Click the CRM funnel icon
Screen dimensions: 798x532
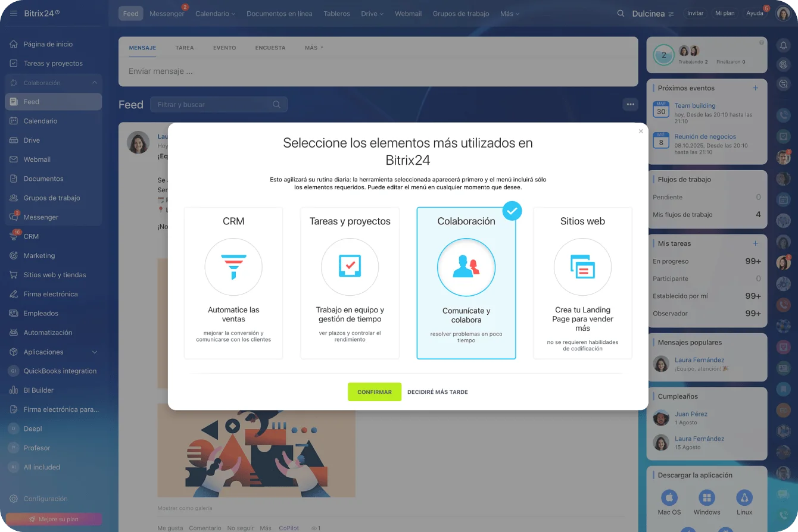pos(233,267)
